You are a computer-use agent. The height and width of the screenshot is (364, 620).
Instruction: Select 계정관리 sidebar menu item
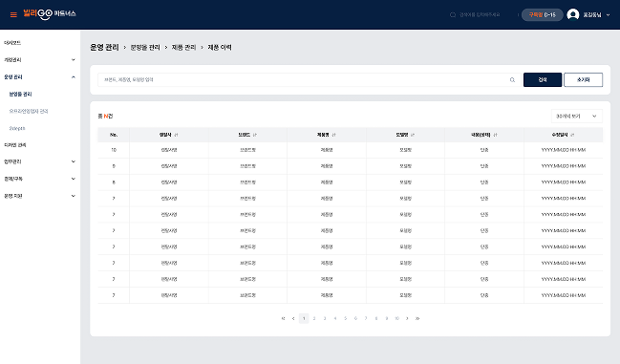point(12,59)
